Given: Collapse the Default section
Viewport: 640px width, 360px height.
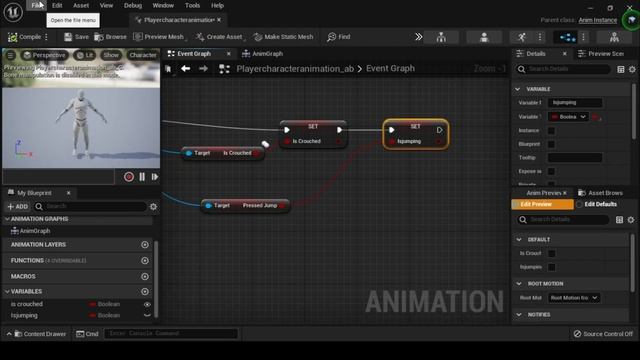Looking at the screenshot, I should click(519, 240).
